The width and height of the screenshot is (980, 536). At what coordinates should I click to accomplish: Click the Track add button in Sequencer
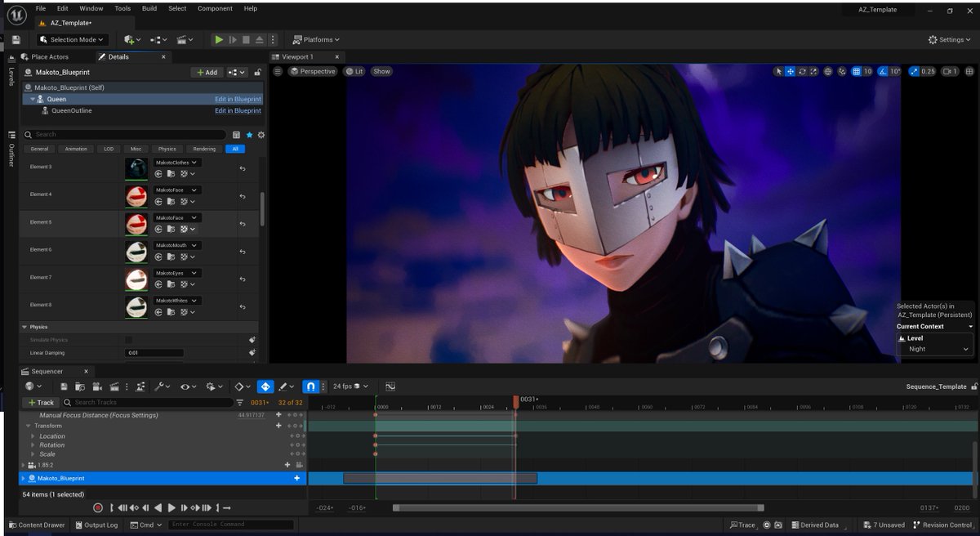coord(39,402)
